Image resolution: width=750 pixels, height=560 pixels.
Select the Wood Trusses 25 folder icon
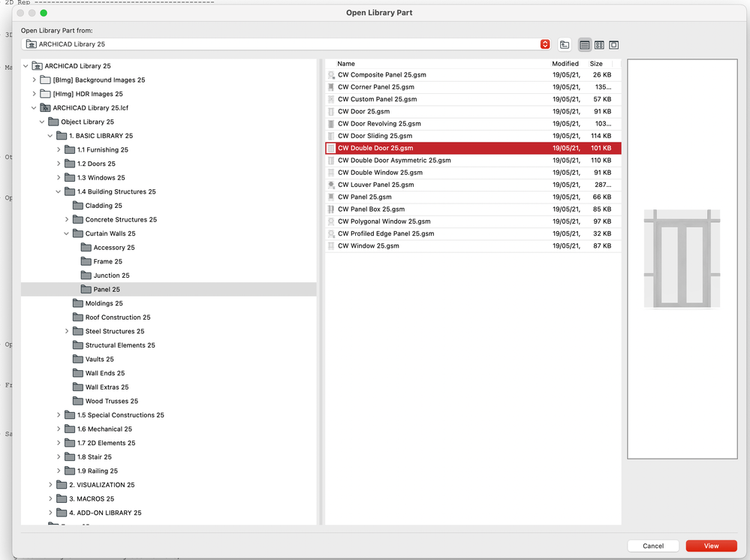click(x=77, y=401)
